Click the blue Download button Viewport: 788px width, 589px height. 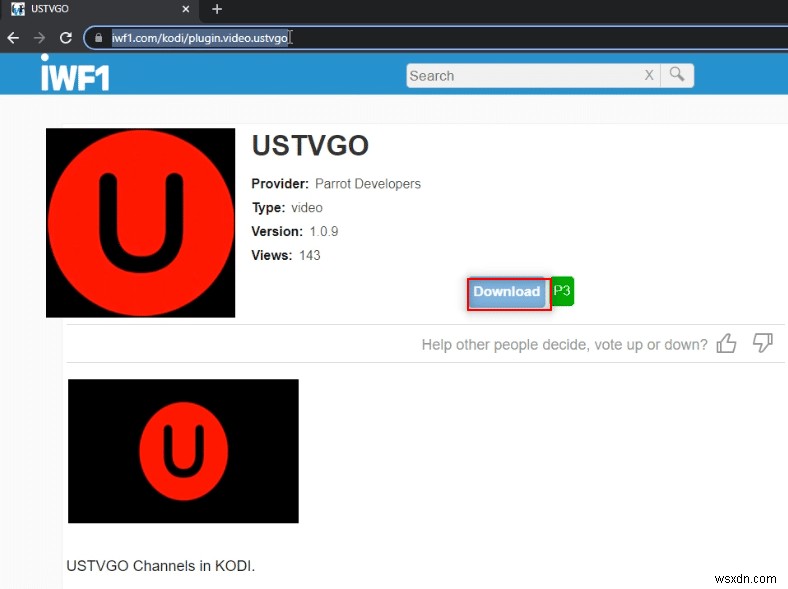point(508,292)
